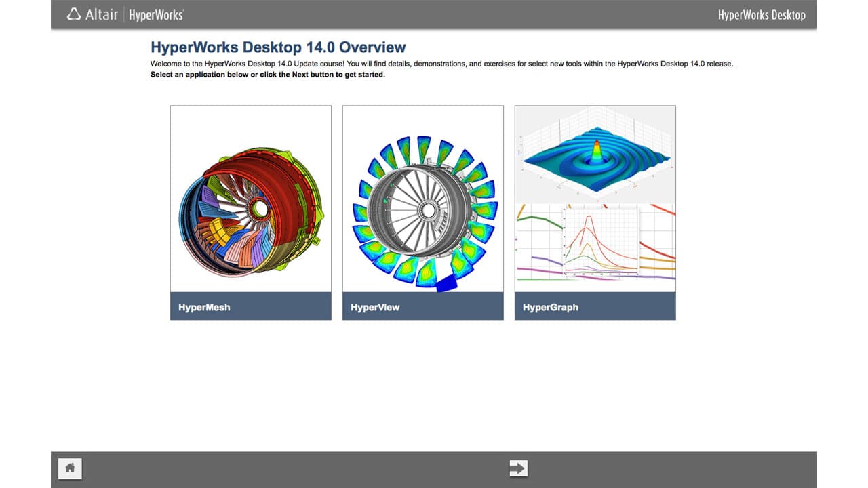Click the HyperWorks Desktop 14.0 Overview heading
The height and width of the screenshot is (488, 868).
click(x=278, y=47)
